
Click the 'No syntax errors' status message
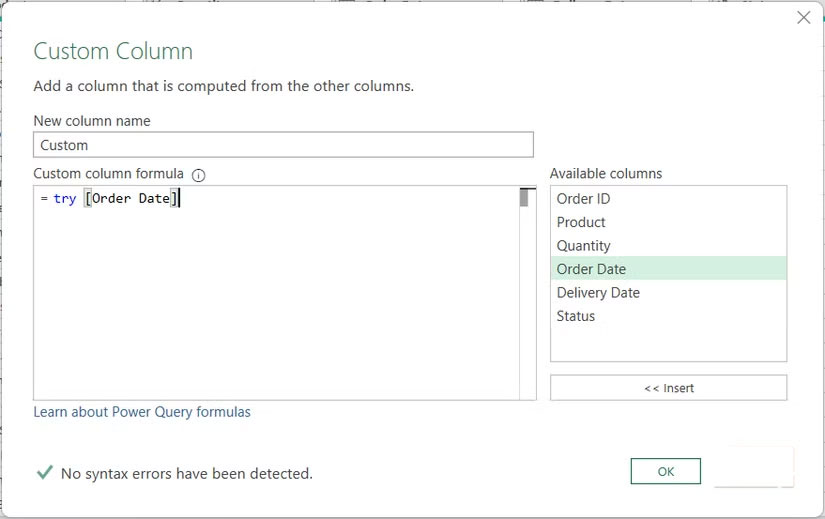(186, 473)
